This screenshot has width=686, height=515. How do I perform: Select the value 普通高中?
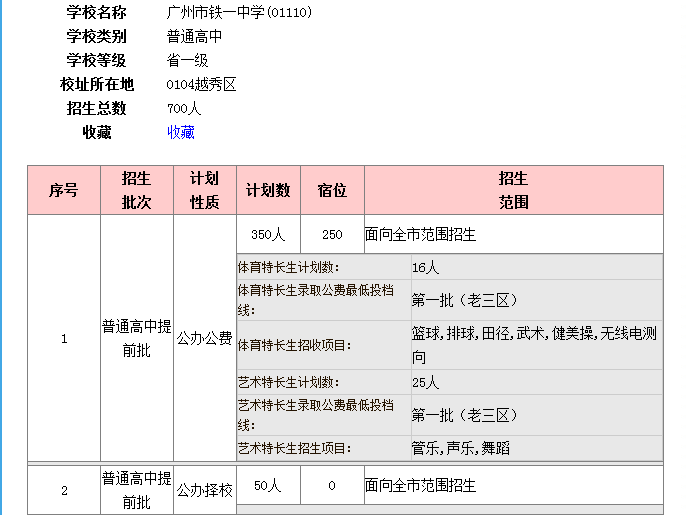(x=194, y=36)
